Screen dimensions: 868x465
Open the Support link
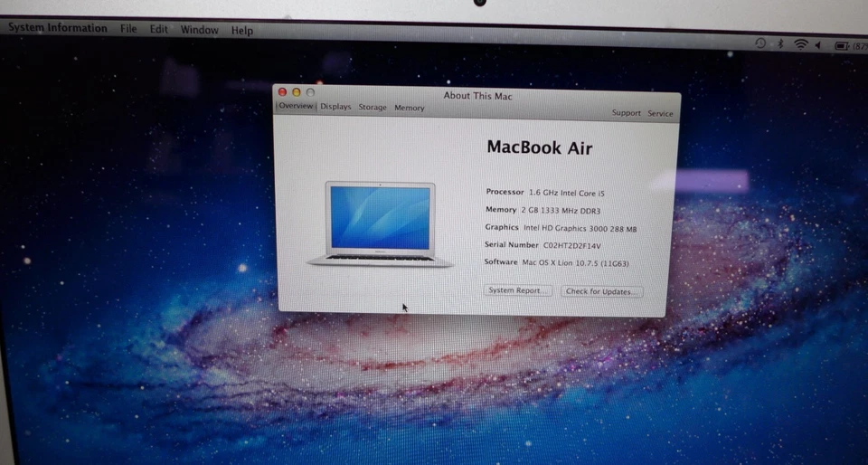tap(626, 113)
